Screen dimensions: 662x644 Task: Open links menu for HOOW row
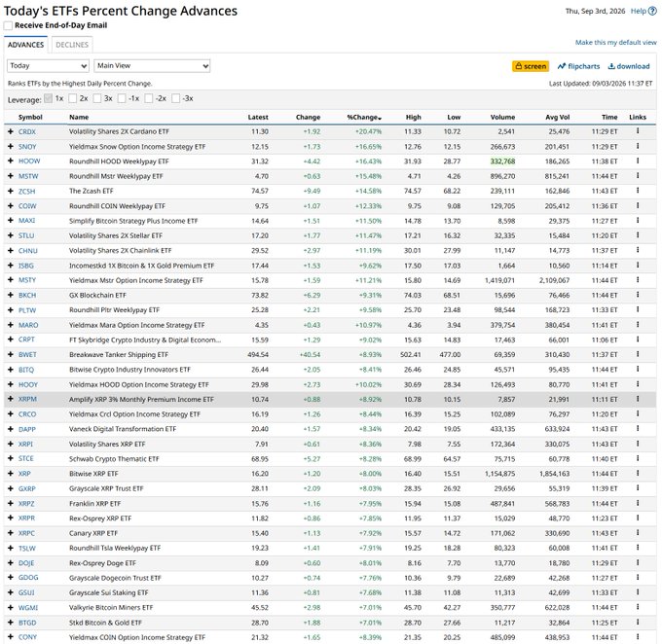click(x=638, y=161)
